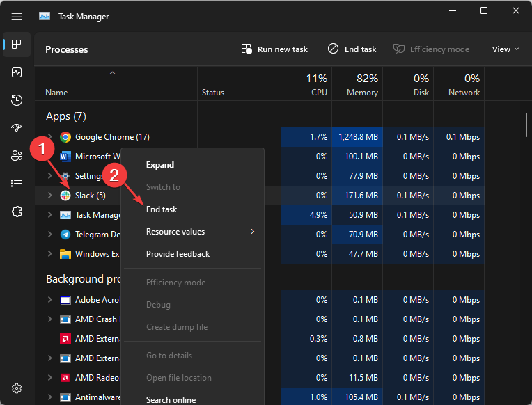This screenshot has width=532, height=405.
Task: Sort by the Disk column header
Action: click(x=408, y=84)
